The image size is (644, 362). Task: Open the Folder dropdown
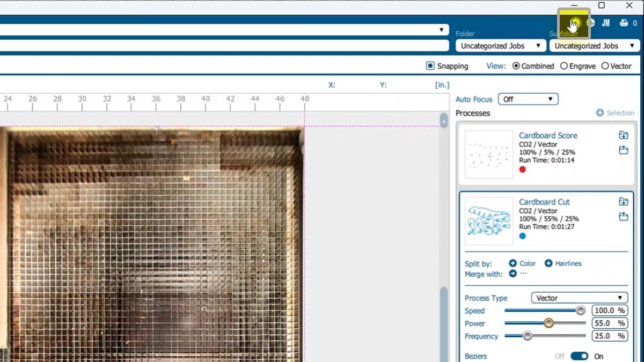pos(500,46)
